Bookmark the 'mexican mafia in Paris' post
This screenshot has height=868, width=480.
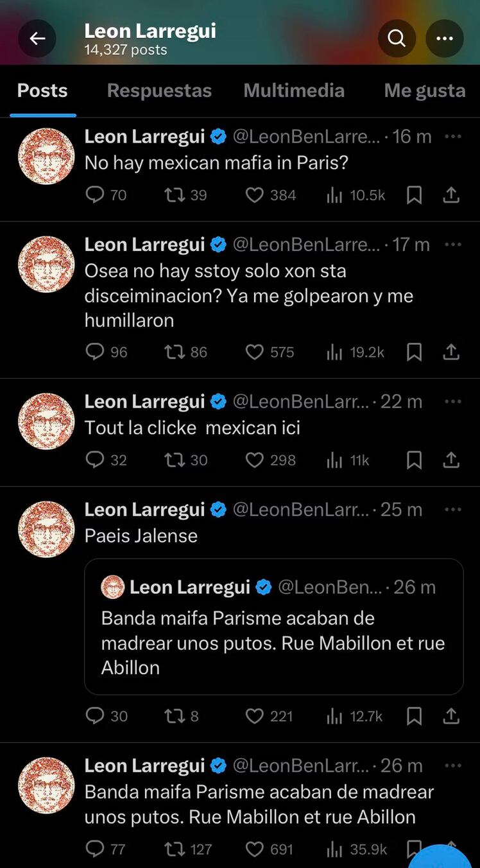[x=415, y=195]
